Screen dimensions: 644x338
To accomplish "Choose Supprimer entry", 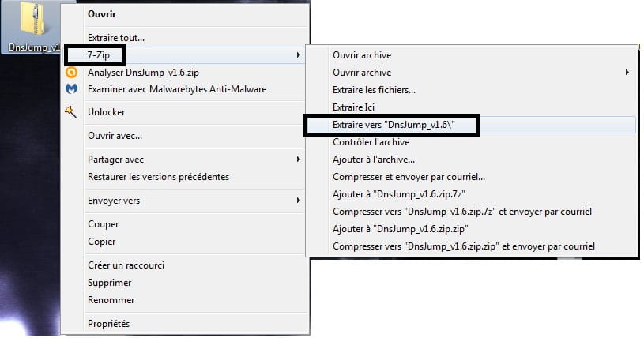I will 110,283.
